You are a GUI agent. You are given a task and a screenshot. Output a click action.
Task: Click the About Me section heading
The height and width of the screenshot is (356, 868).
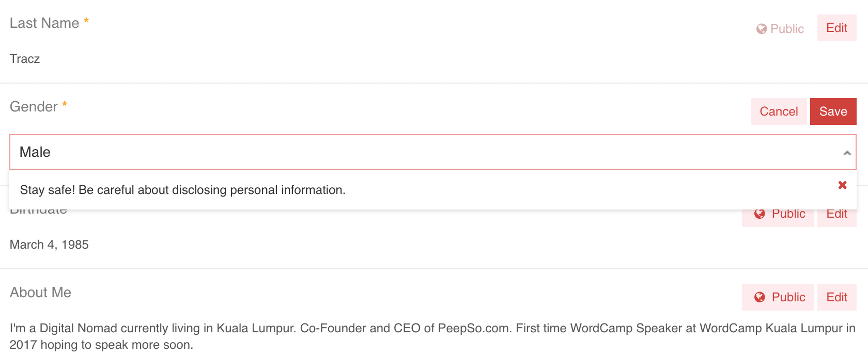click(40, 293)
